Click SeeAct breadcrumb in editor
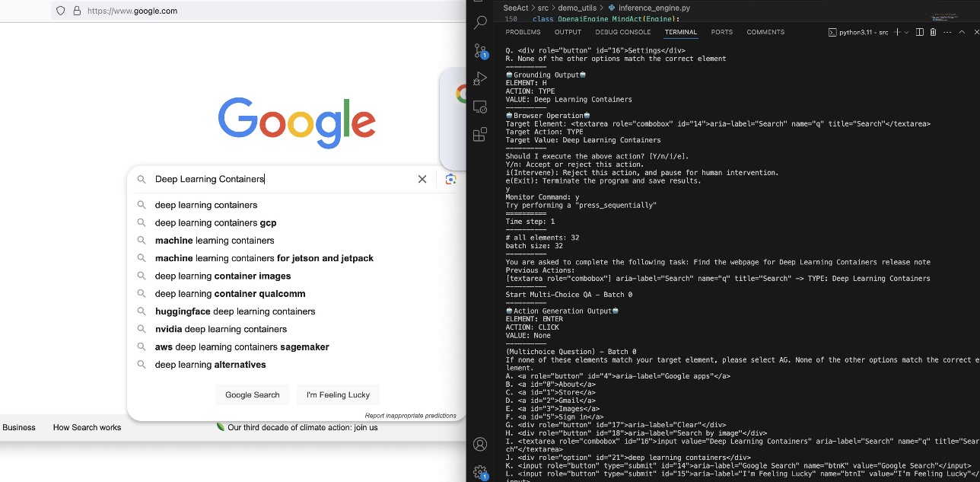The height and width of the screenshot is (482, 980). click(515, 8)
